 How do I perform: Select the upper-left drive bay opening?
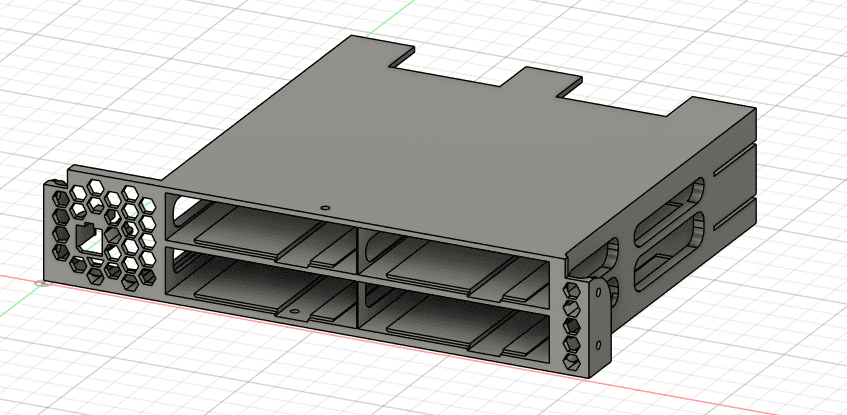[261, 235]
